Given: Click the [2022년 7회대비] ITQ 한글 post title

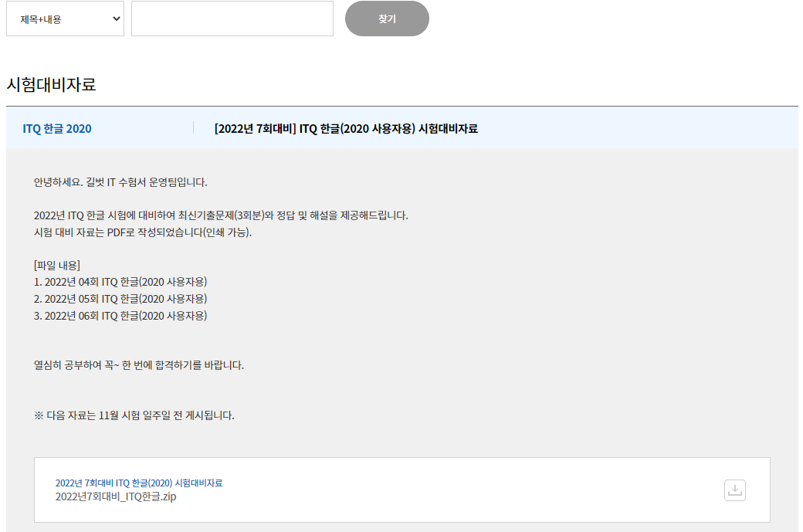Looking at the screenshot, I should coord(346,129).
